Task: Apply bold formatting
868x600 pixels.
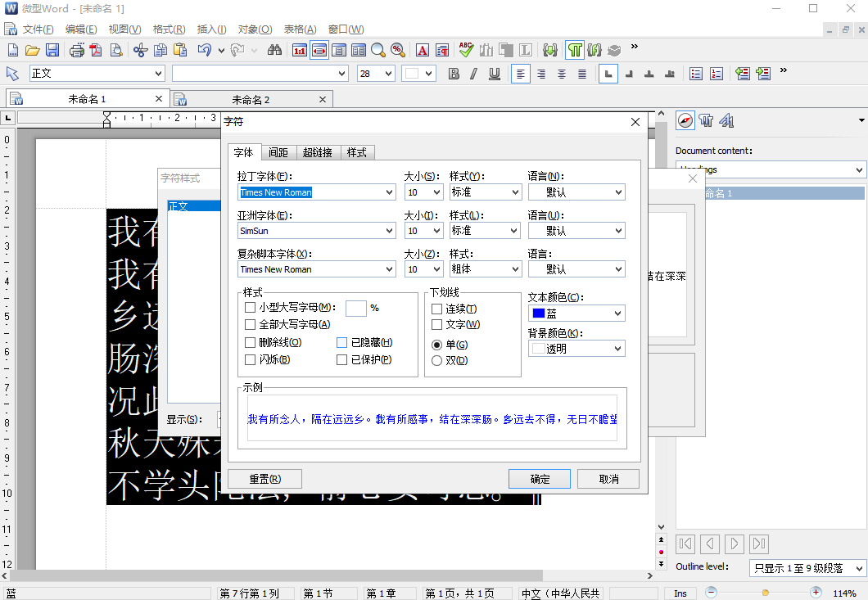Action: click(454, 74)
